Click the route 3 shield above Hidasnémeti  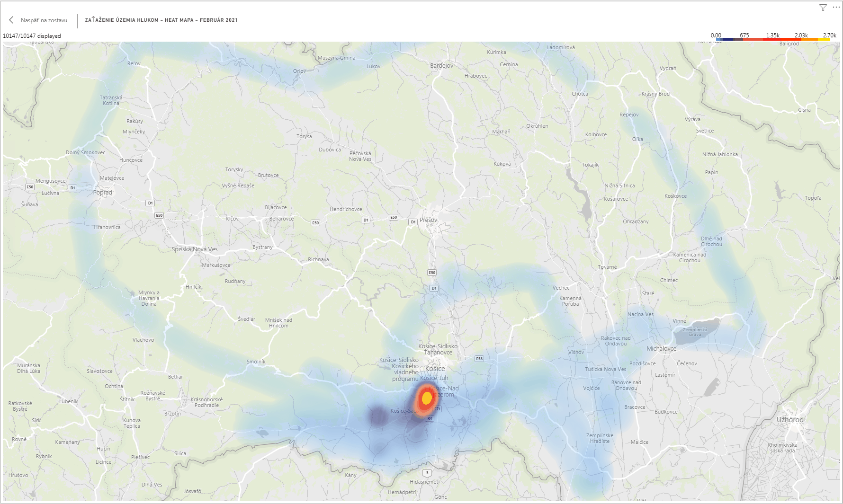(427, 473)
